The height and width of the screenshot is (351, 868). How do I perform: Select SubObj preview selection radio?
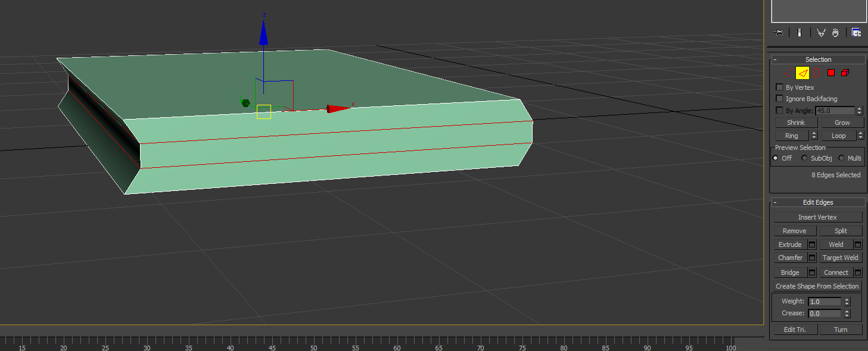tap(804, 158)
